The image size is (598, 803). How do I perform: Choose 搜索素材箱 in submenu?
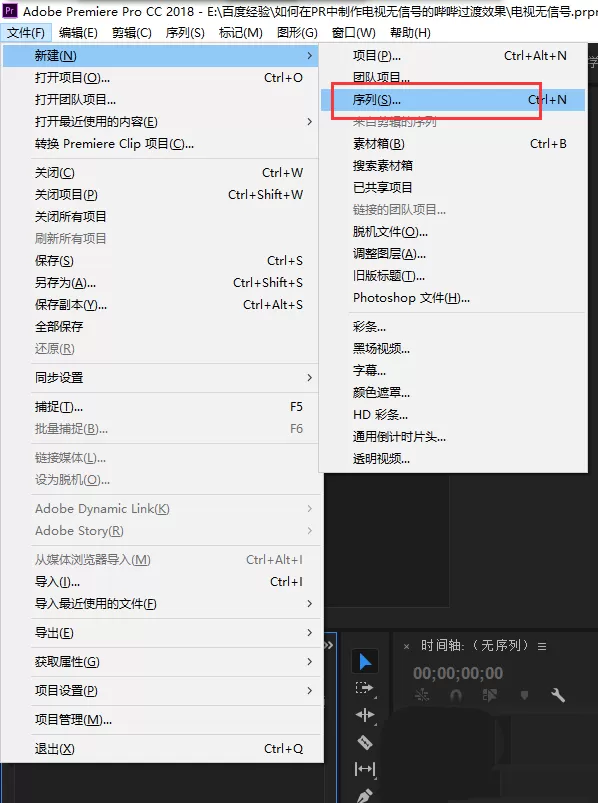453,165
